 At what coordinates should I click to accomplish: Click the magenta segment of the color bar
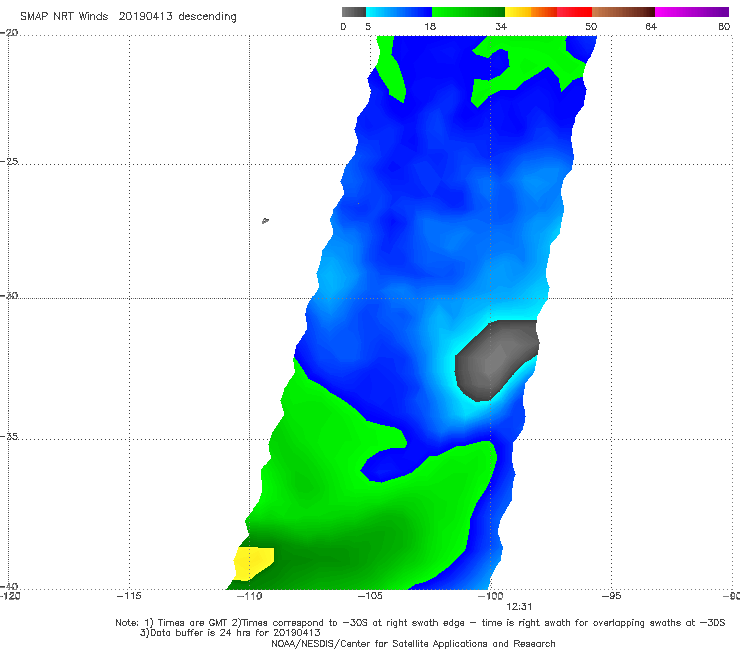[x=691, y=12]
